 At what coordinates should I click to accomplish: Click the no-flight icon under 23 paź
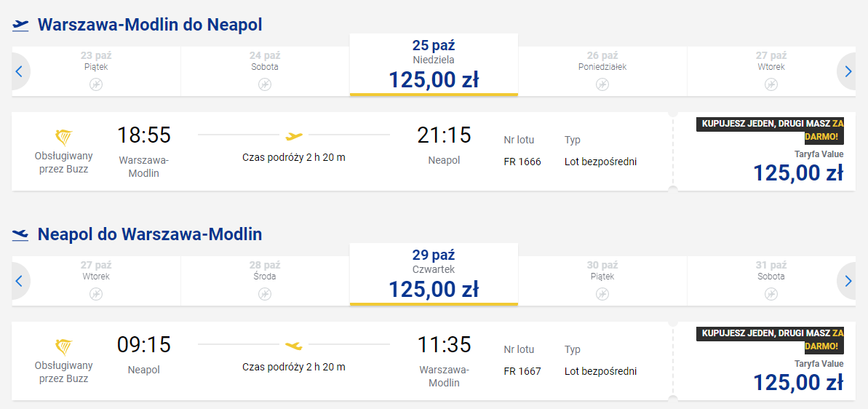(x=96, y=84)
